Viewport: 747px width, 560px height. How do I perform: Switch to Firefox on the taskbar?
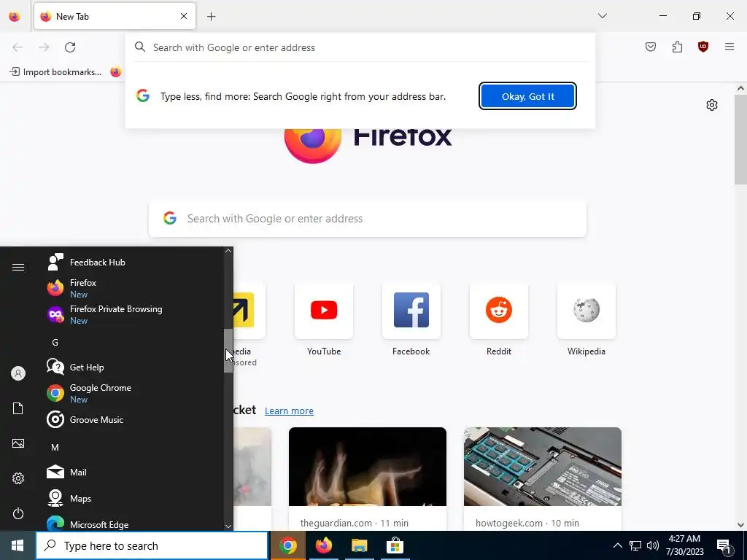[323, 545]
